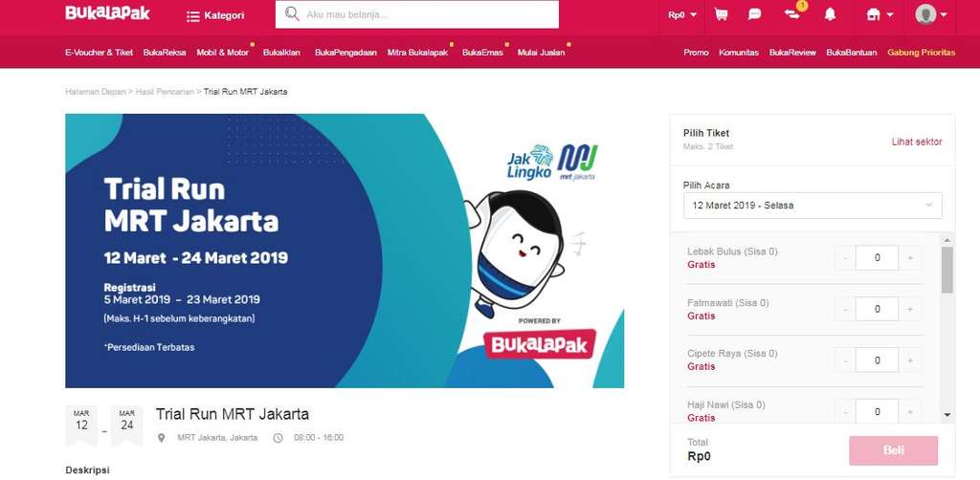Open the transactions arrows icon
The image size is (980, 480).
coord(792,14)
